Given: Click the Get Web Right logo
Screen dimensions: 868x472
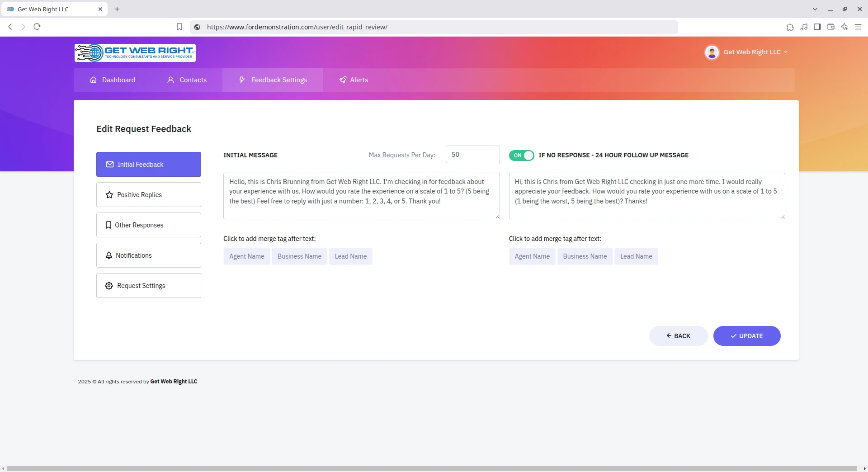Looking at the screenshot, I should pos(135,53).
